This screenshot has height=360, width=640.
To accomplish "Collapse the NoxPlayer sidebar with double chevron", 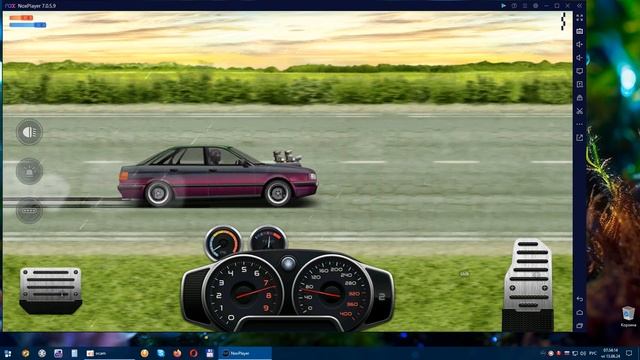I will click(580, 6).
